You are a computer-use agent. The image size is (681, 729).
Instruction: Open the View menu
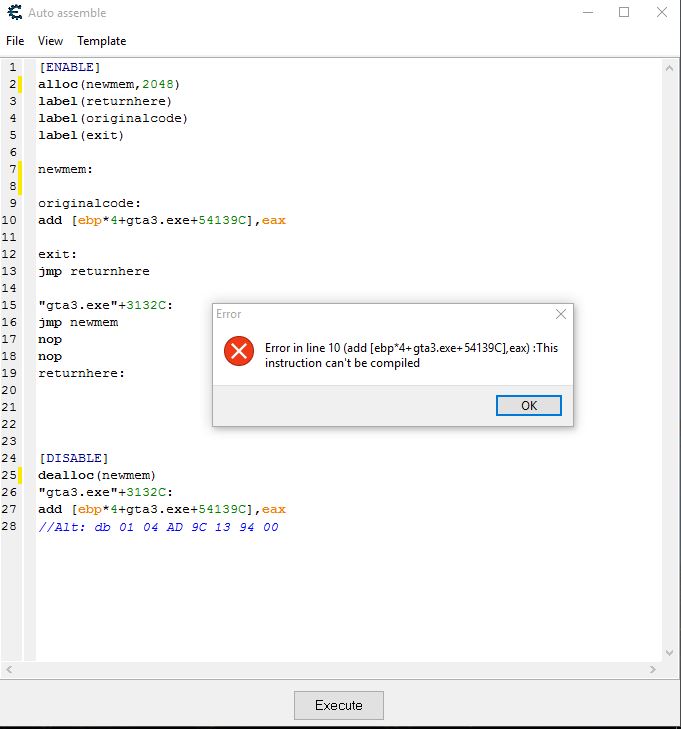[50, 41]
